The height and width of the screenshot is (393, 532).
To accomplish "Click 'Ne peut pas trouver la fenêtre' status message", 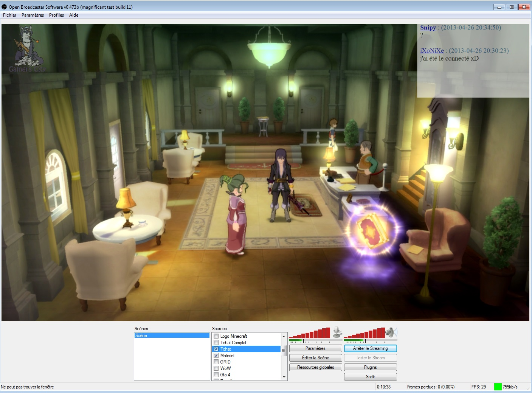I will pos(28,387).
